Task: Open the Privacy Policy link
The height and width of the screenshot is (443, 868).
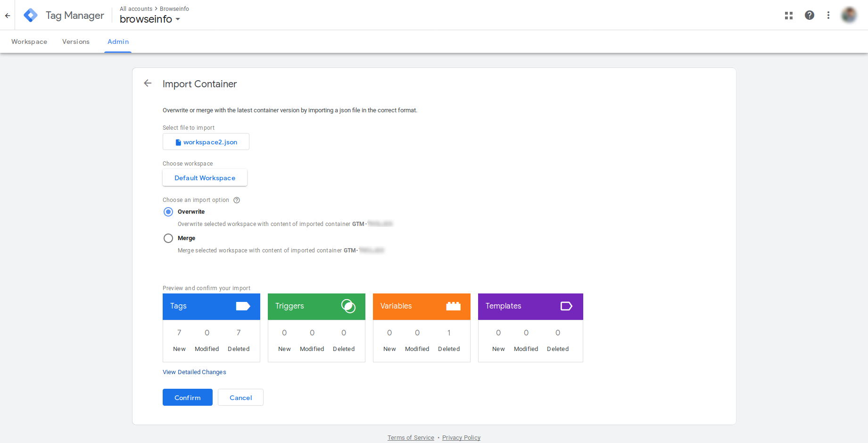Action: click(x=461, y=438)
